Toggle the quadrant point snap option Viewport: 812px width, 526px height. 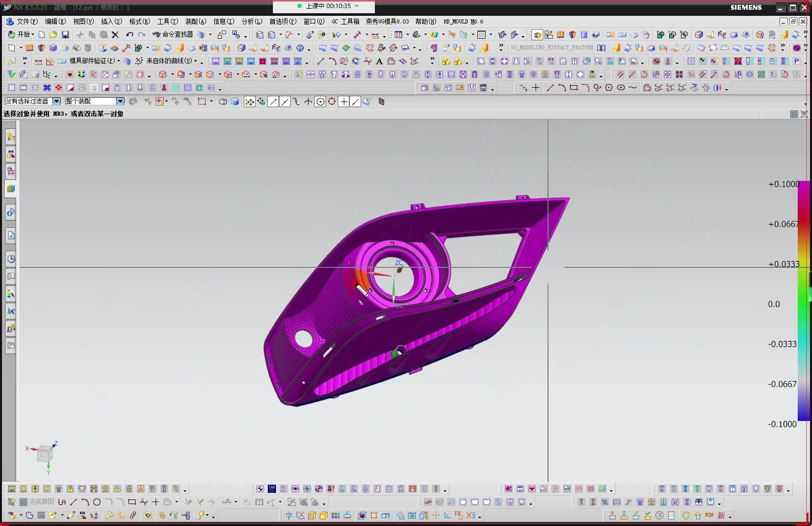(332, 101)
